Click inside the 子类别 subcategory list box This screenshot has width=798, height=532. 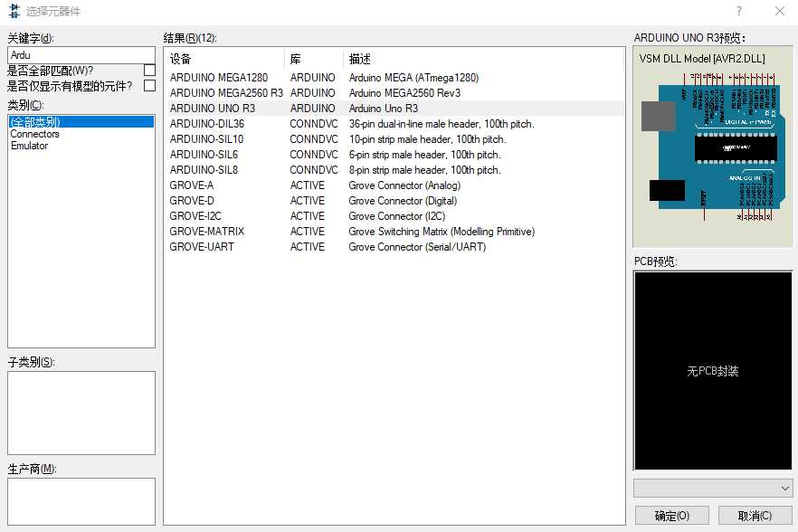(x=81, y=413)
